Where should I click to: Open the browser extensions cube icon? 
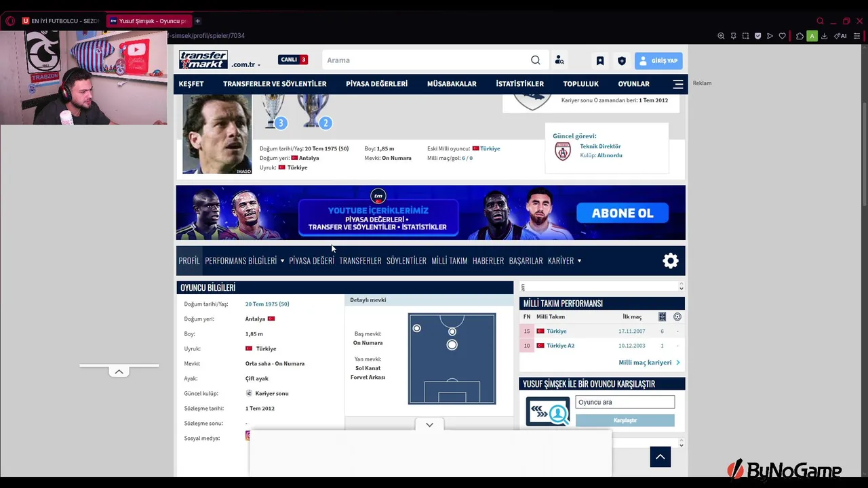(800, 36)
